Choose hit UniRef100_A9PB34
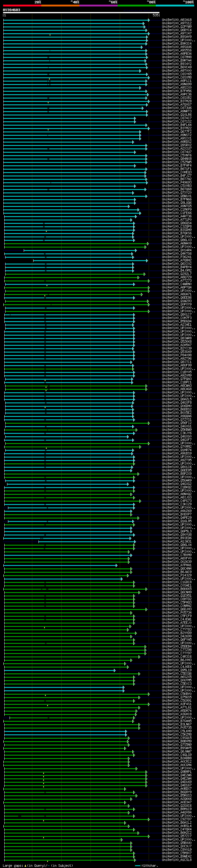The width and height of the screenshot is (197, 868). [x=177, y=54]
